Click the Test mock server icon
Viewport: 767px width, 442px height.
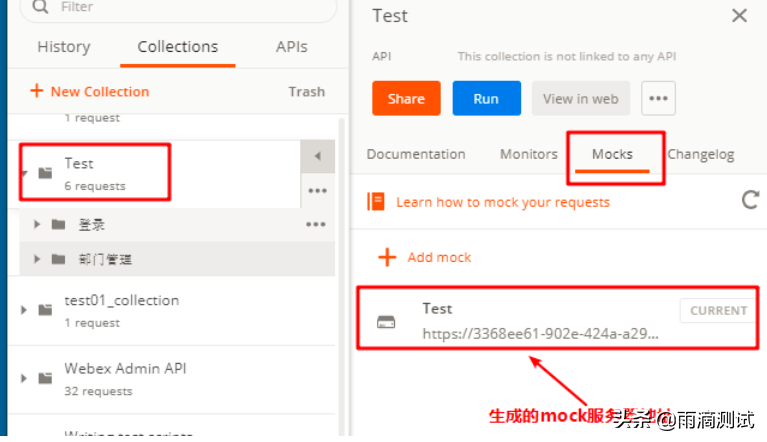(385, 322)
